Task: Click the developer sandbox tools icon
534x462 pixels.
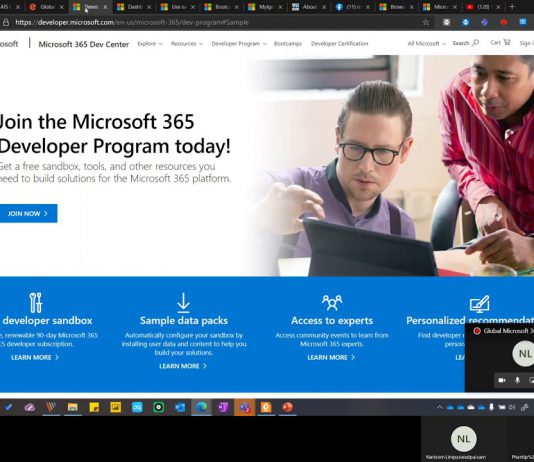Action: pyautogui.click(x=35, y=302)
